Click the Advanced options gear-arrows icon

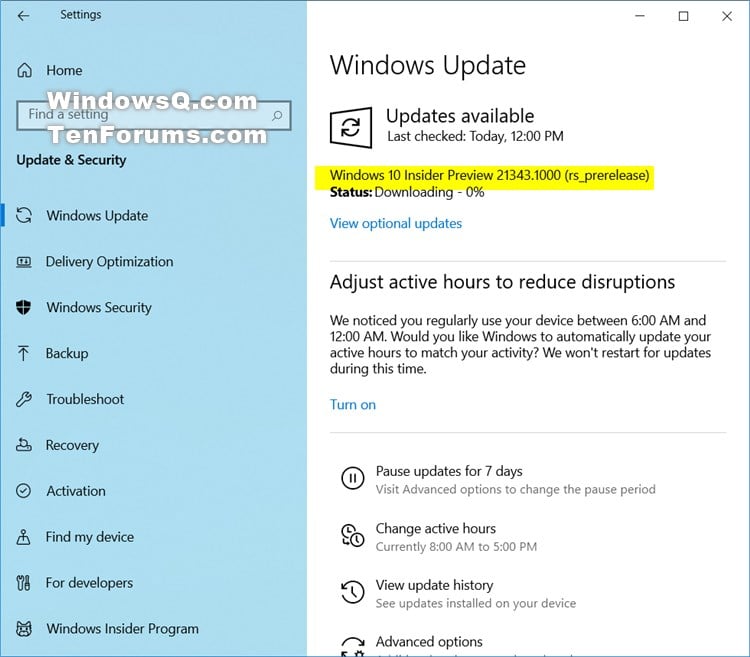coord(353,646)
